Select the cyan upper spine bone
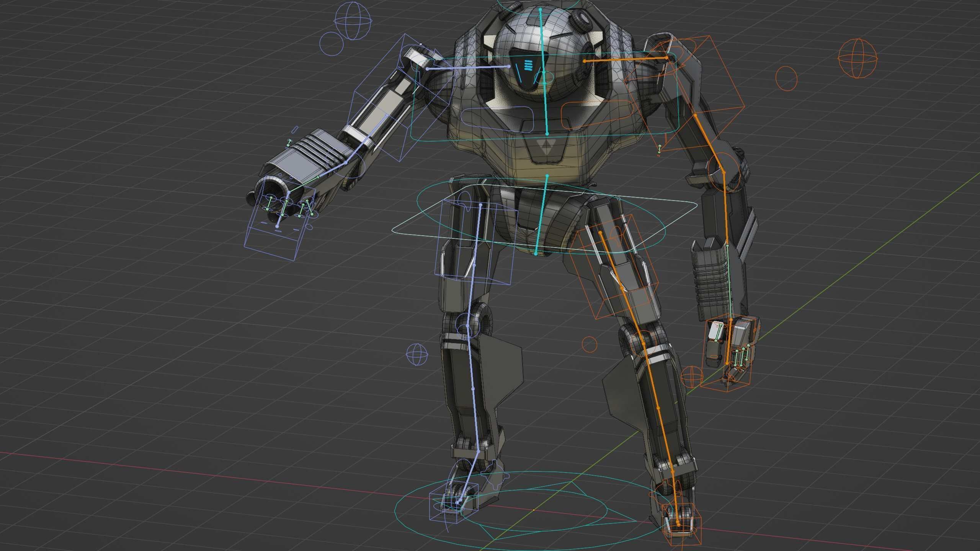Image resolution: width=980 pixels, height=551 pixels. [x=544, y=71]
